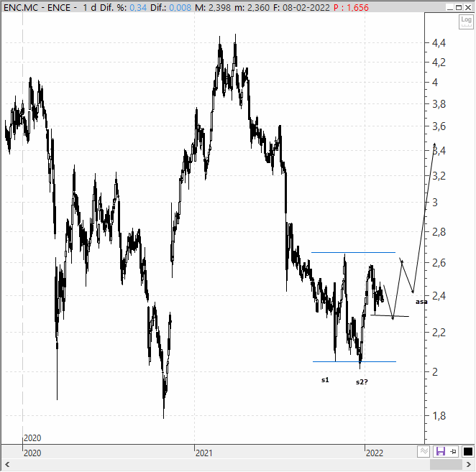This screenshot has width=476, height=472.
Task: Click the 2021 timeline label
Action: click(x=203, y=453)
